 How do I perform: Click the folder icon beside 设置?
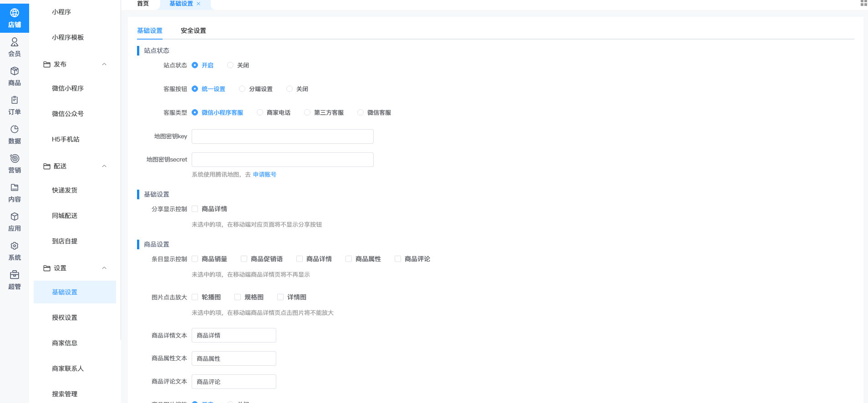[46, 268]
